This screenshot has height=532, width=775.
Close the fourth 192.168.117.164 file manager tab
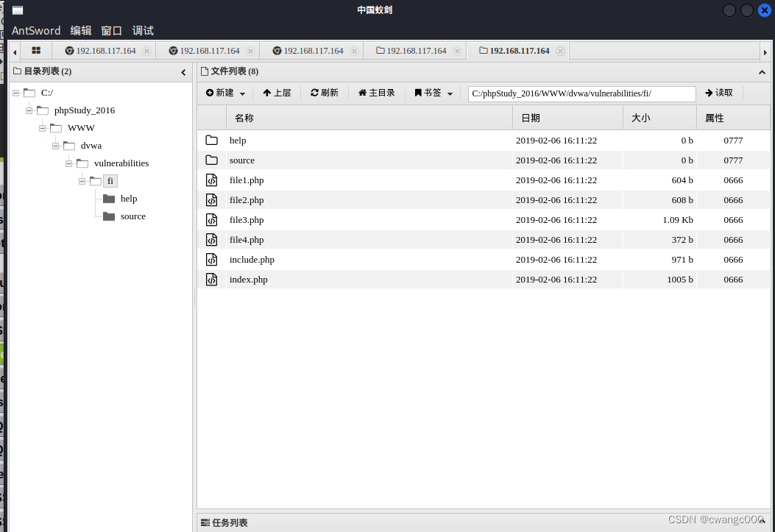457,51
